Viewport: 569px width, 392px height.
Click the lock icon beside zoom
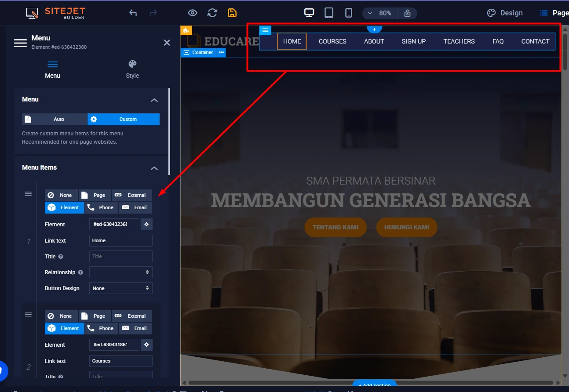click(x=407, y=13)
